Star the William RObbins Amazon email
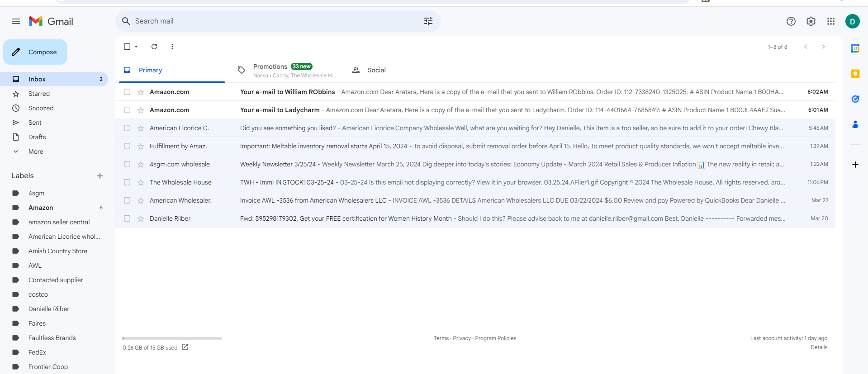The image size is (868, 374). [141, 92]
